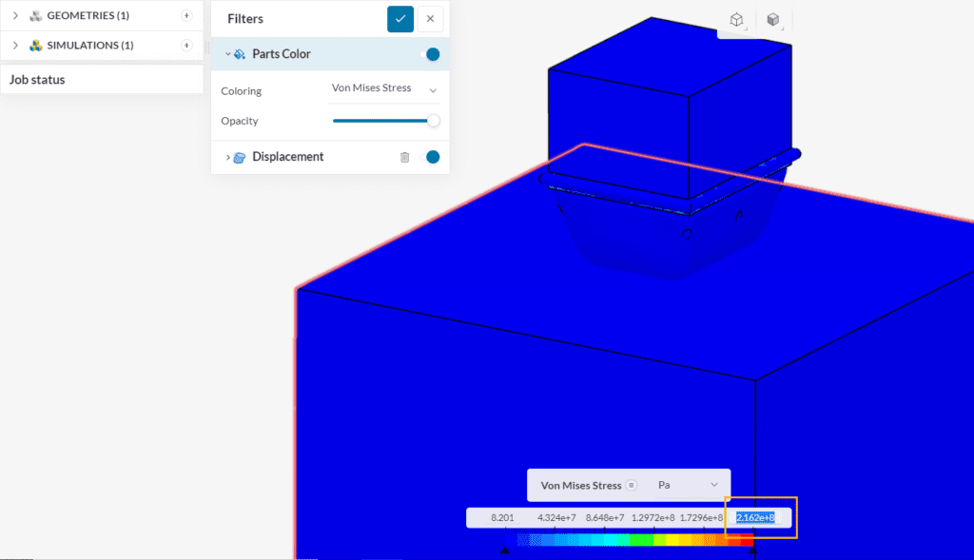Image resolution: width=974 pixels, height=560 pixels.
Task: Open the Pa unit dropdown in legend
Action: click(x=688, y=485)
